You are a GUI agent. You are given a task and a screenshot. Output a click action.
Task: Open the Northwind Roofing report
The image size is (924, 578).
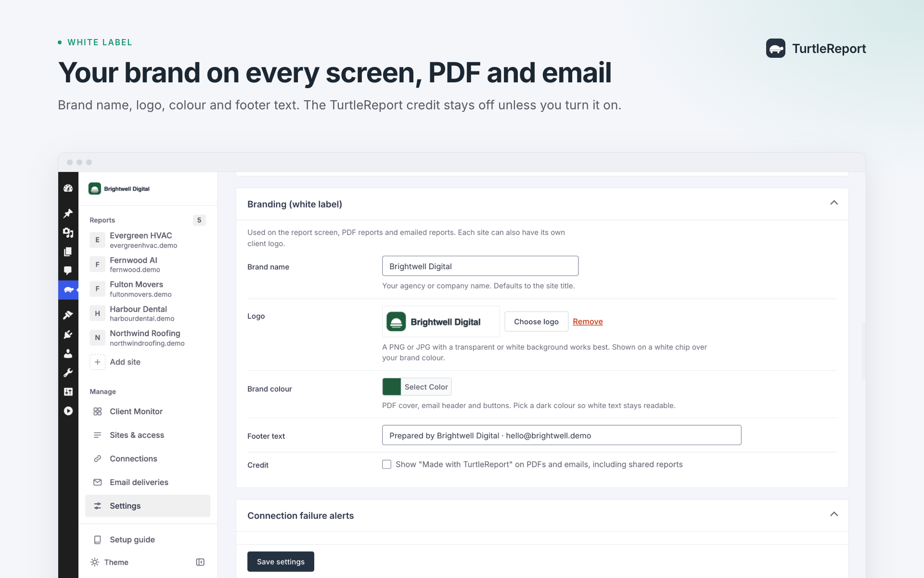pos(148,338)
